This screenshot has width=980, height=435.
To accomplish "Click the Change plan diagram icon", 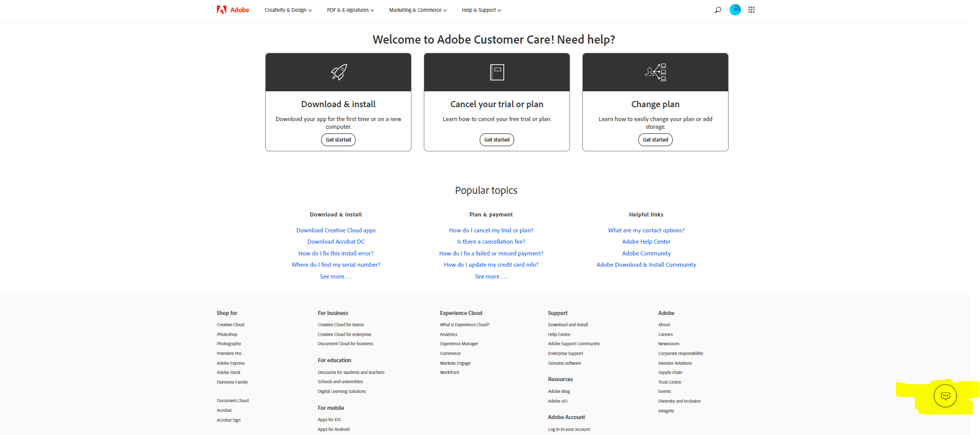I will point(656,72).
